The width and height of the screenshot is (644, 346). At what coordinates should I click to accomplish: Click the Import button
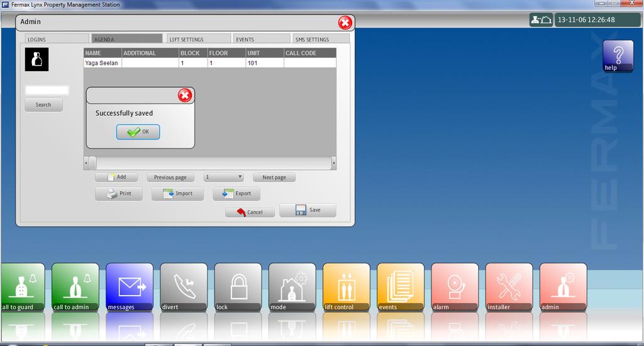pos(177,194)
